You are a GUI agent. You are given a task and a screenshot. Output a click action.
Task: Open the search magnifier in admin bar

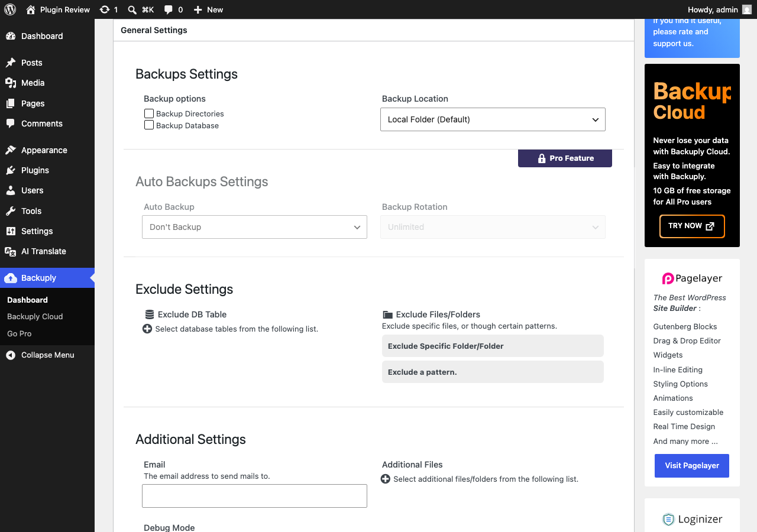click(x=132, y=9)
